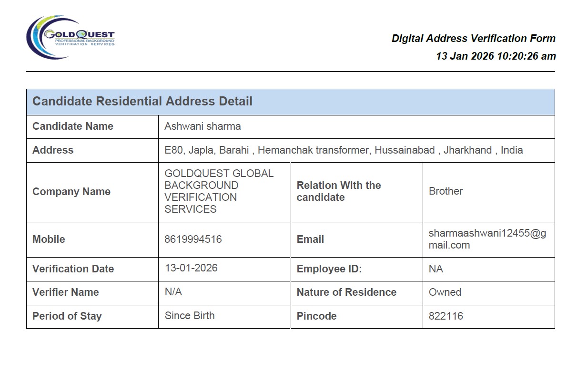Click the Candidate Name label
This screenshot has width=588, height=374.
coord(73,126)
